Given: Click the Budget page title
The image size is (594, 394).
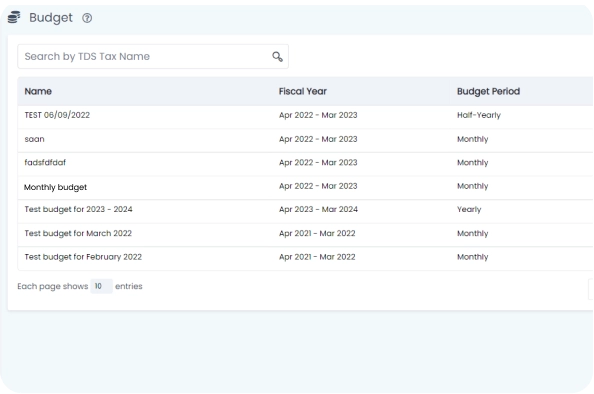Looking at the screenshot, I should tap(51, 18).
